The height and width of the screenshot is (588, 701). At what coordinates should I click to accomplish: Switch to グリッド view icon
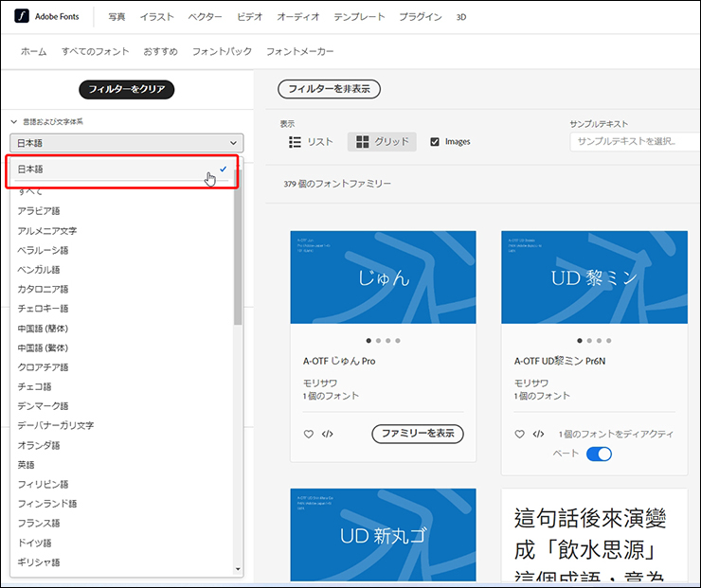(x=363, y=142)
